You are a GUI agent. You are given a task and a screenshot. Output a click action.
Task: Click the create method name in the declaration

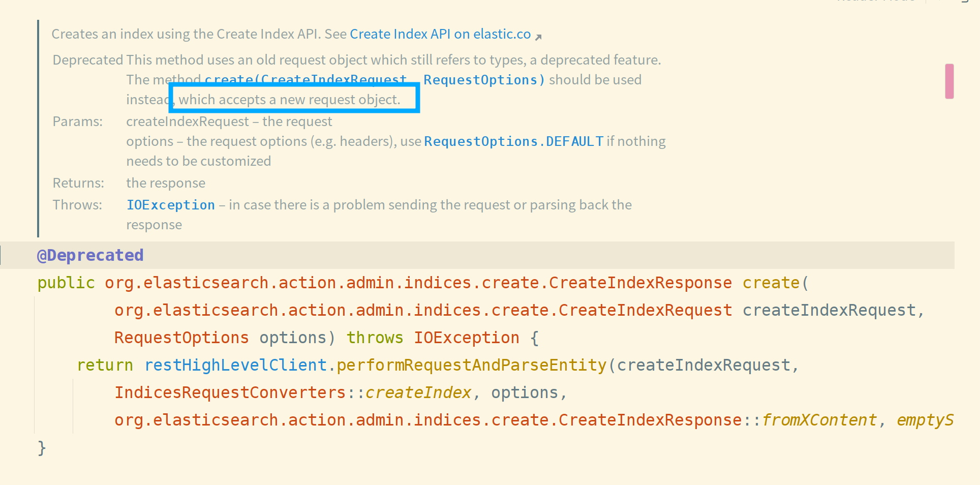click(x=771, y=282)
